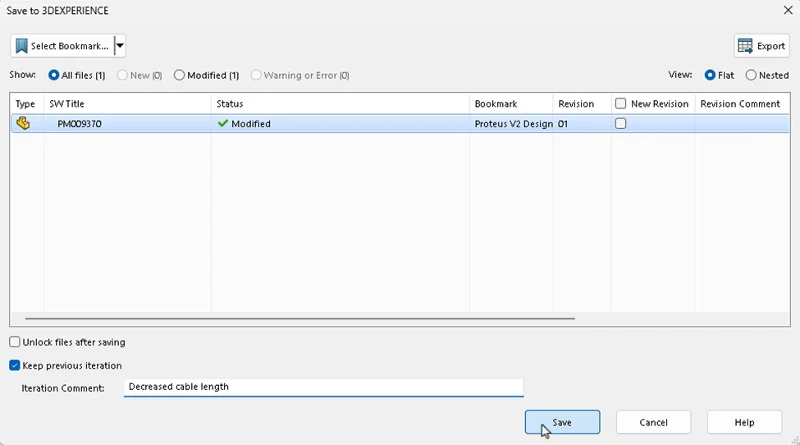This screenshot has height=445, width=800.
Task: Sort by the Revision column header
Action: (582, 104)
